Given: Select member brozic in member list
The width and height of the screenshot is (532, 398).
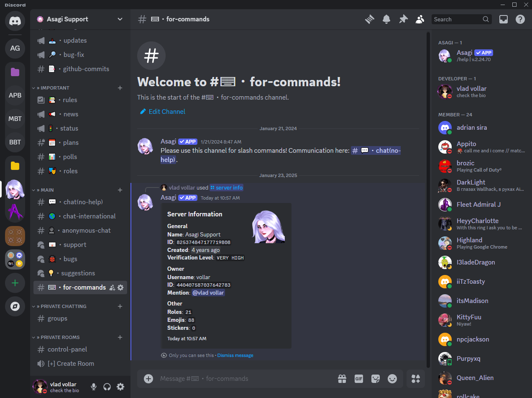Looking at the screenshot, I should click(479, 166).
